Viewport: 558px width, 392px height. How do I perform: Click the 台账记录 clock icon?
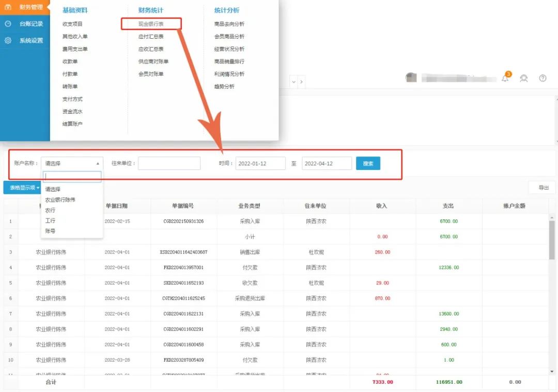coord(8,24)
